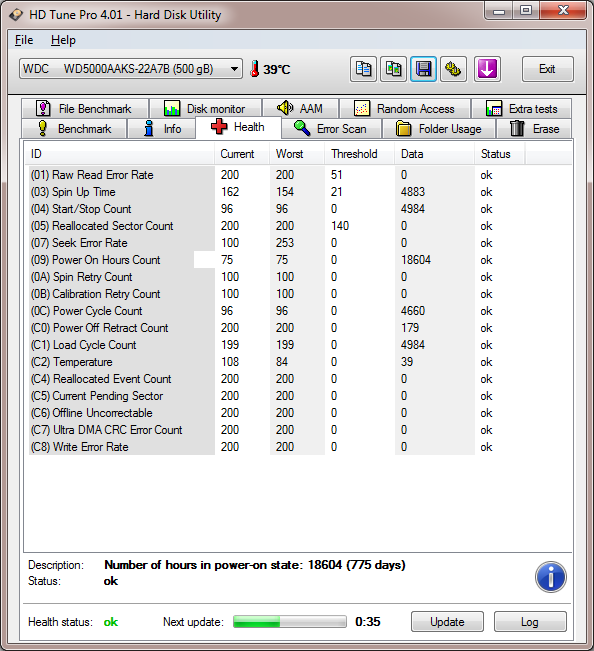Open the disk drive selection dropdown

[x=131, y=69]
